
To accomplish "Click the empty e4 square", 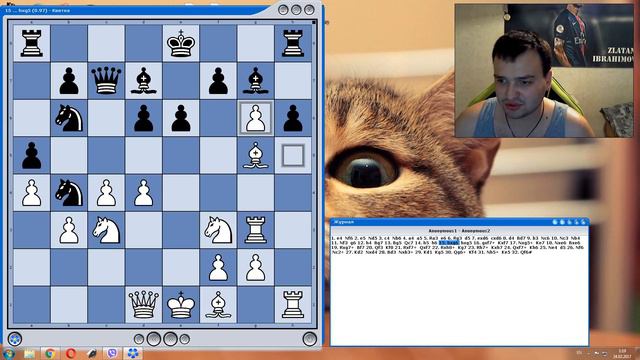I will pyautogui.click(x=181, y=193).
